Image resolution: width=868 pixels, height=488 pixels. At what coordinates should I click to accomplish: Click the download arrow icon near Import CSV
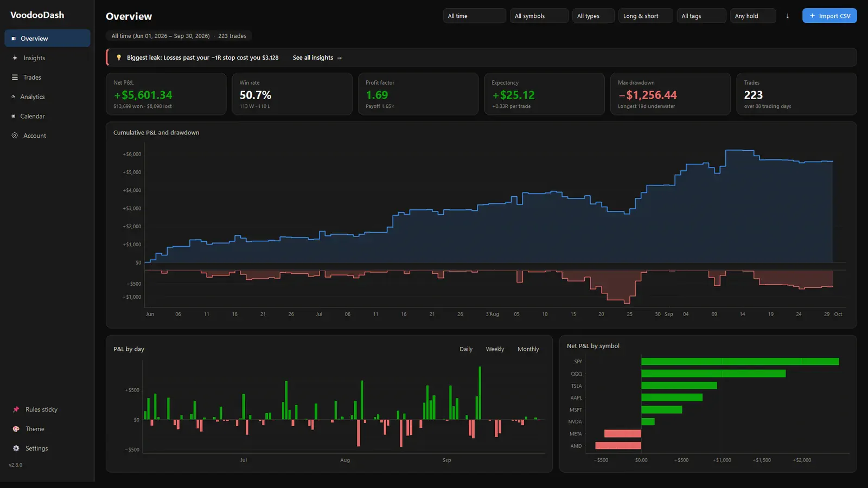788,16
